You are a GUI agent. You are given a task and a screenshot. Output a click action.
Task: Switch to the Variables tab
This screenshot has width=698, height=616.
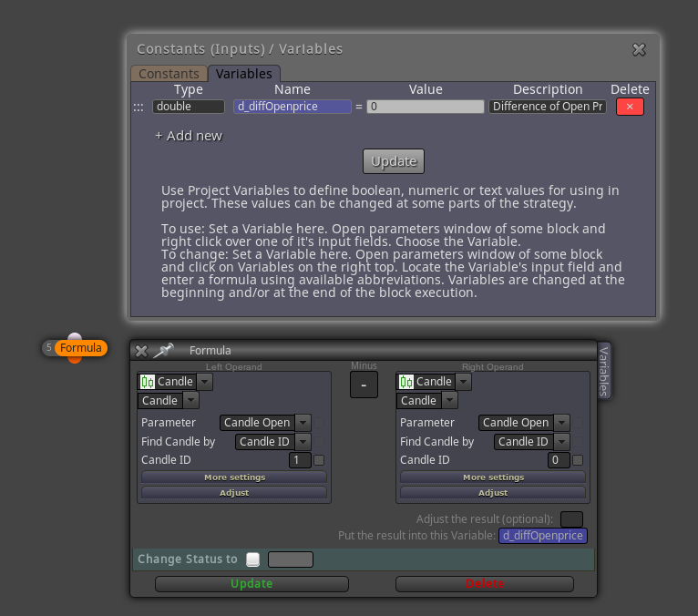click(244, 74)
